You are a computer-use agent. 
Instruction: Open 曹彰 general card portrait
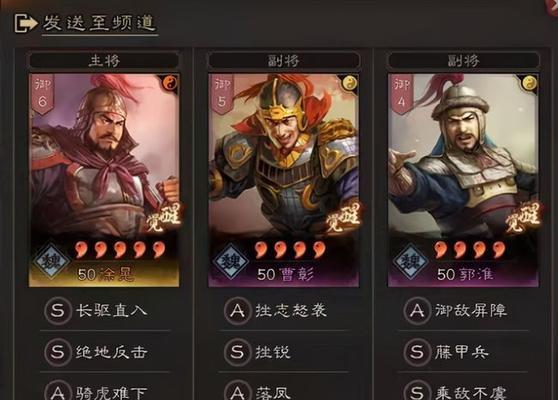(x=284, y=180)
